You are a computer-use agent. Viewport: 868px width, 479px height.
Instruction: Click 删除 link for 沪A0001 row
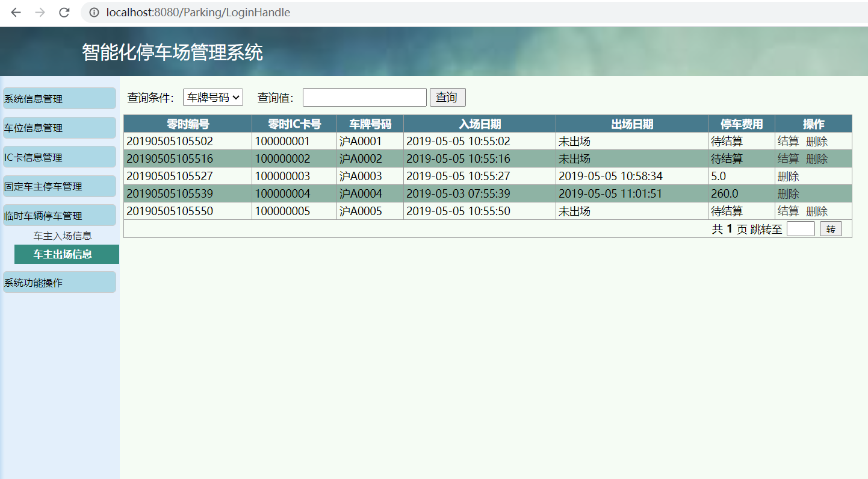point(817,141)
